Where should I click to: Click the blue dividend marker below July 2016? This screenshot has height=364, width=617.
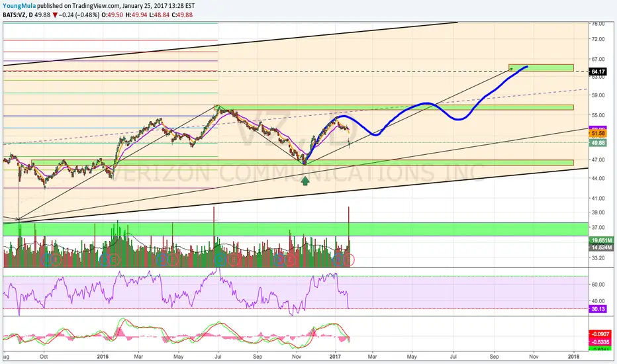point(220,259)
